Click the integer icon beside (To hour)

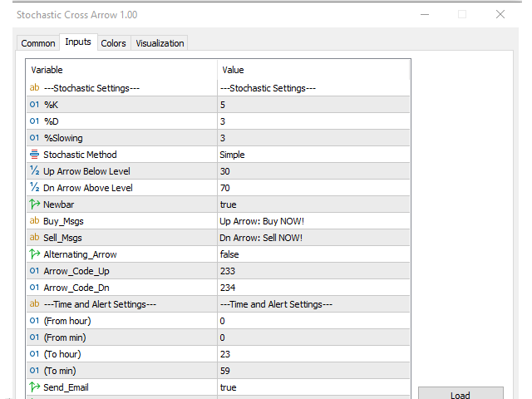(34, 354)
